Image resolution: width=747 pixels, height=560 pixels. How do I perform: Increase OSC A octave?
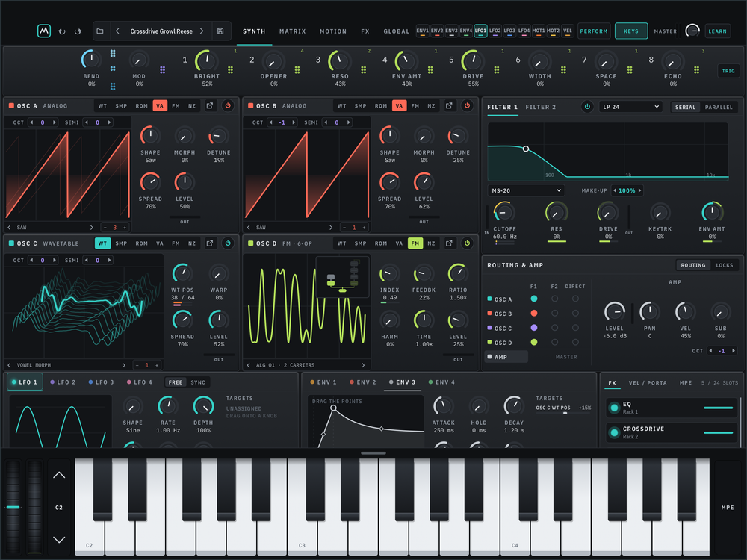click(55, 122)
